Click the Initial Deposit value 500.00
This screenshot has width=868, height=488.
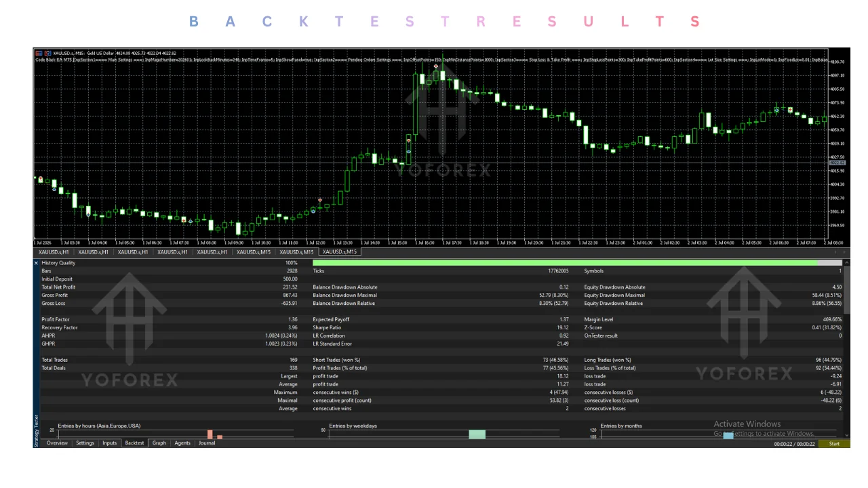(x=290, y=279)
